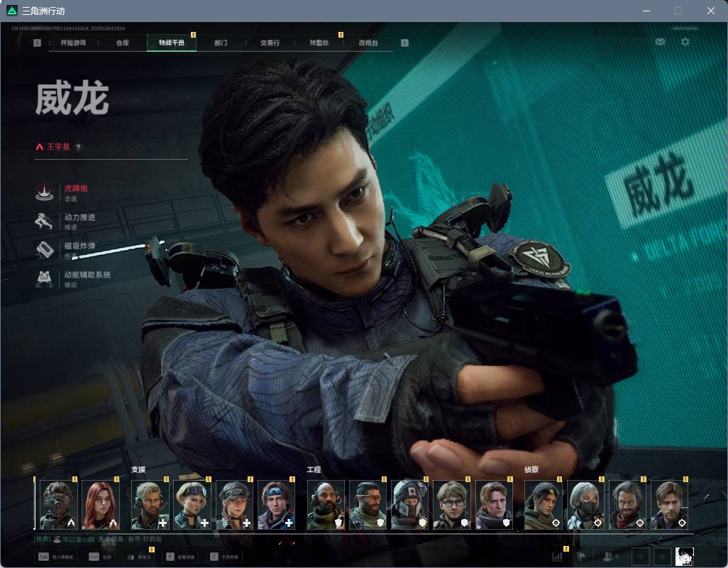Select the last recon operator portrait
The width and height of the screenshot is (728, 568).
click(x=670, y=505)
